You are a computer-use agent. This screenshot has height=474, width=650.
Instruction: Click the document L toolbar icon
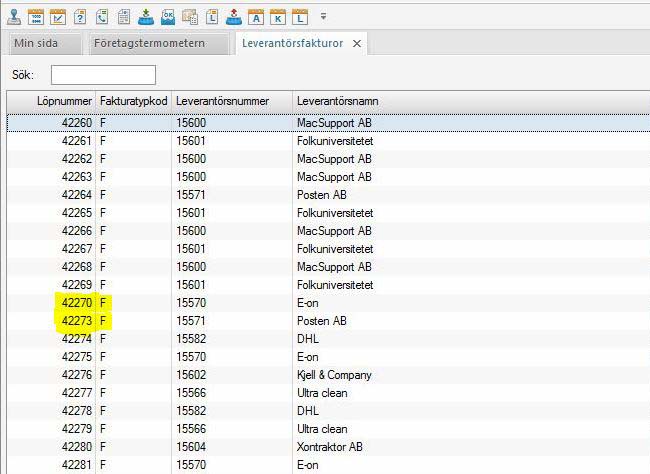[212, 17]
